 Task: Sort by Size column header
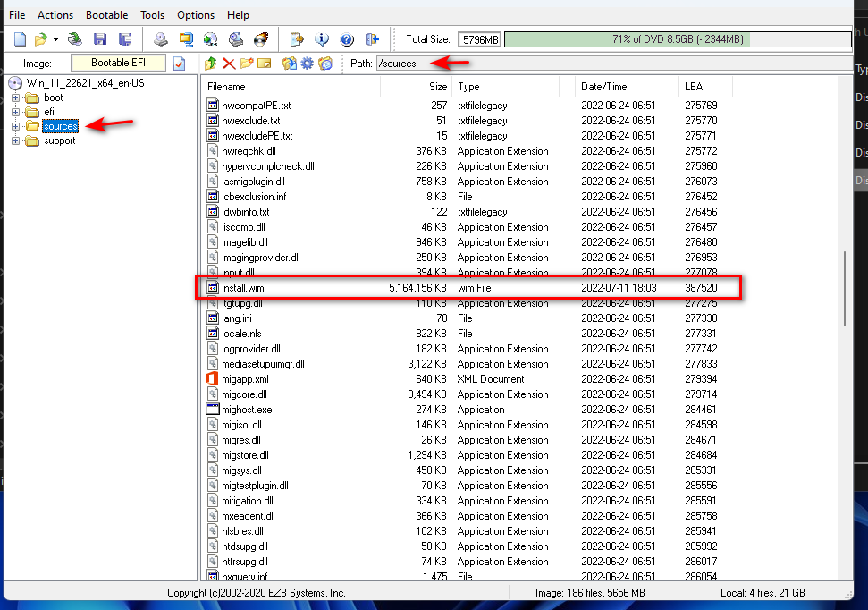click(x=417, y=87)
